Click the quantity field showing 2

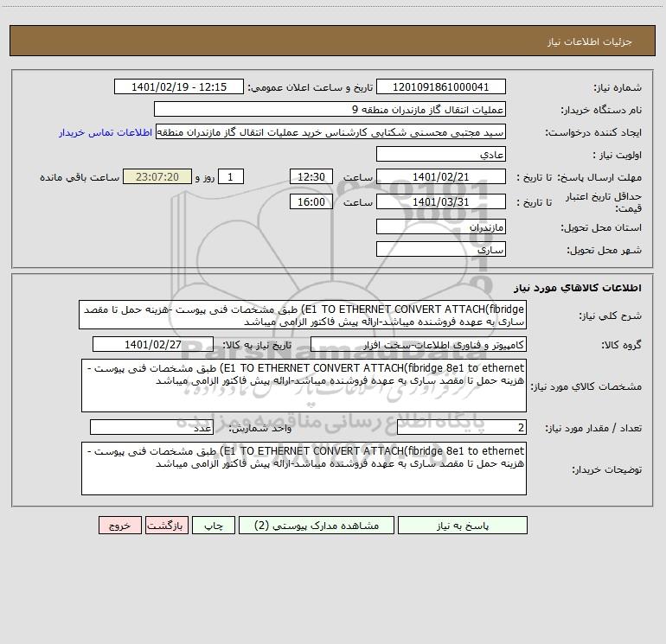462,428
